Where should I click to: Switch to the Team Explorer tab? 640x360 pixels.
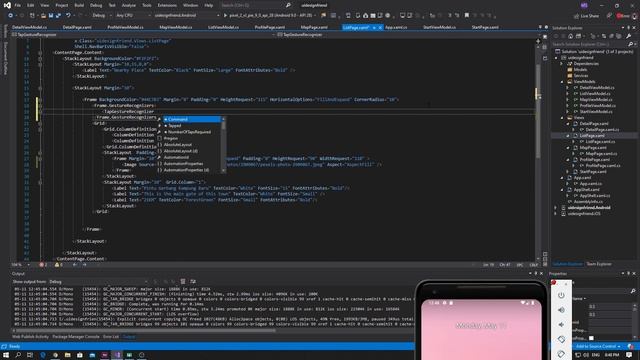pyautogui.click(x=599, y=264)
